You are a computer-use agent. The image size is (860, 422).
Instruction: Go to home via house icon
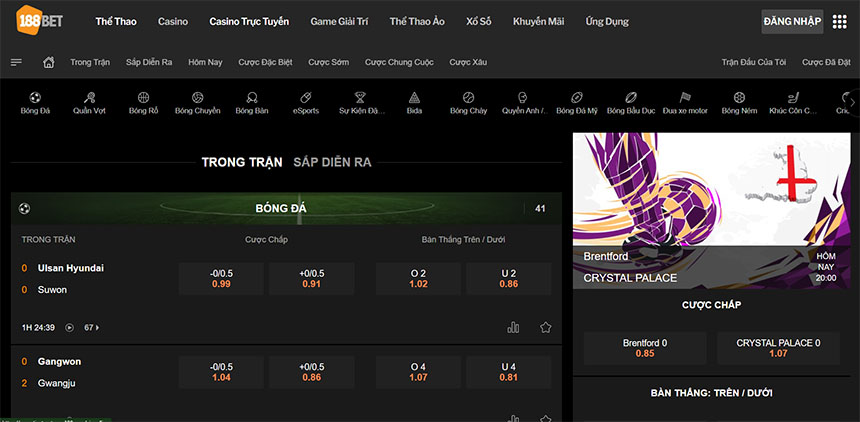(49, 62)
